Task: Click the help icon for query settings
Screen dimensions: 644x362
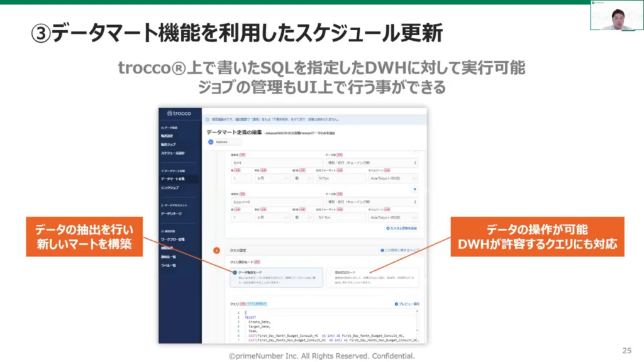Action: [382, 250]
